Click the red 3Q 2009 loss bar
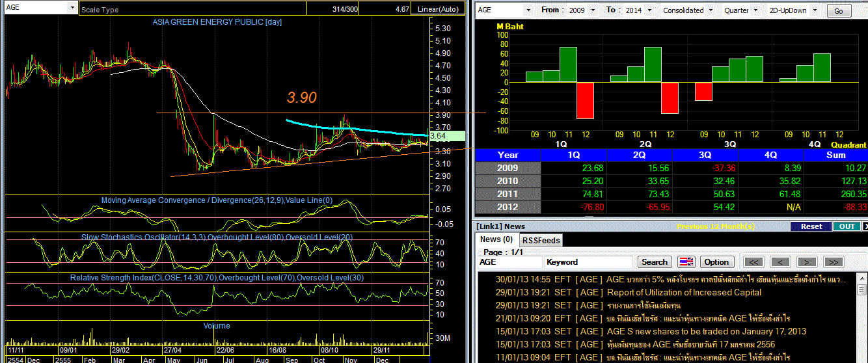Screen dimensions: 868x363 tap(703, 91)
